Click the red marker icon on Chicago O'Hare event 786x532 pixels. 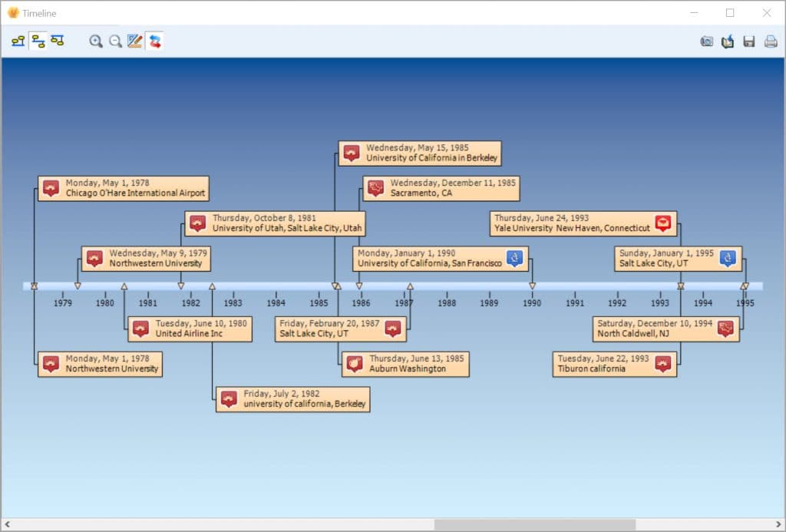click(x=50, y=187)
